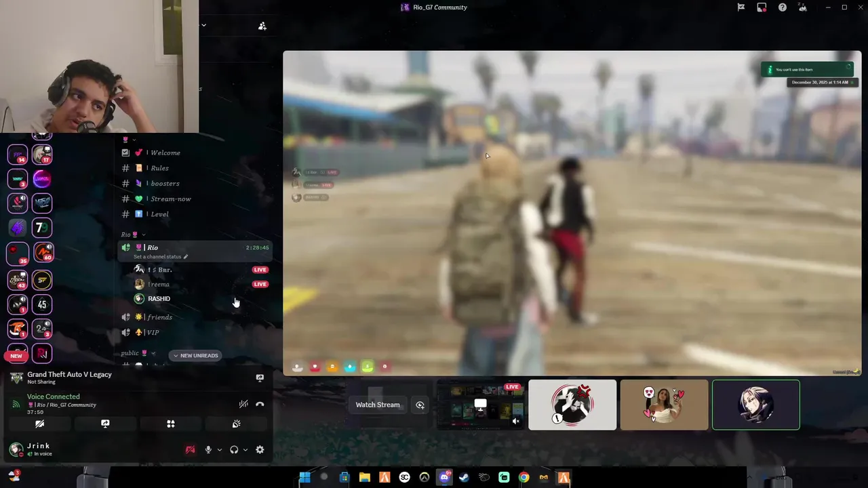Click the Windows Start button
868x488 pixels.
pyautogui.click(x=304, y=477)
